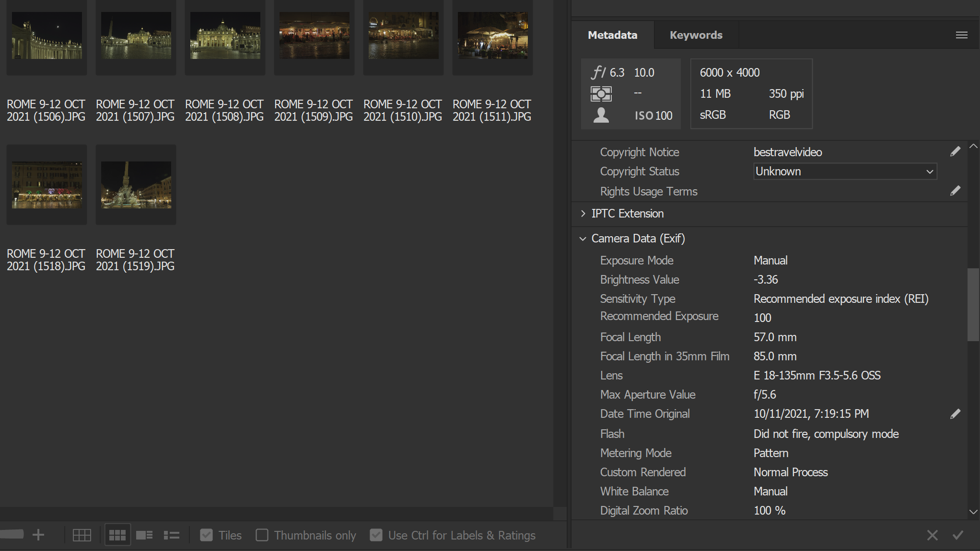
Task: Uncheck the Tiles checkbox
Action: point(207,535)
